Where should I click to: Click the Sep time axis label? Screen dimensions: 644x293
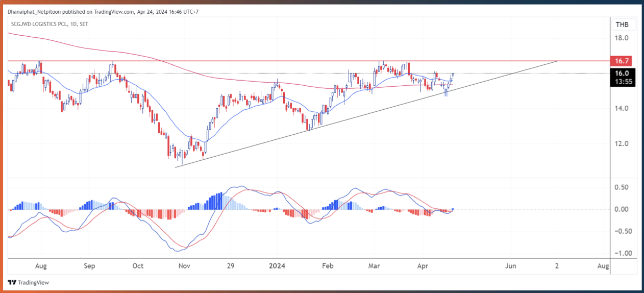[89, 266]
